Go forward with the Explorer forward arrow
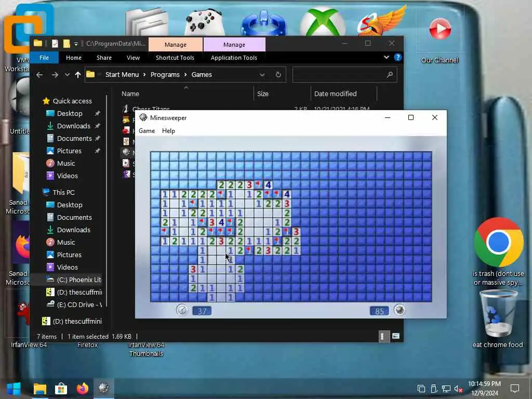This screenshot has width=532, height=399. pyautogui.click(x=55, y=75)
